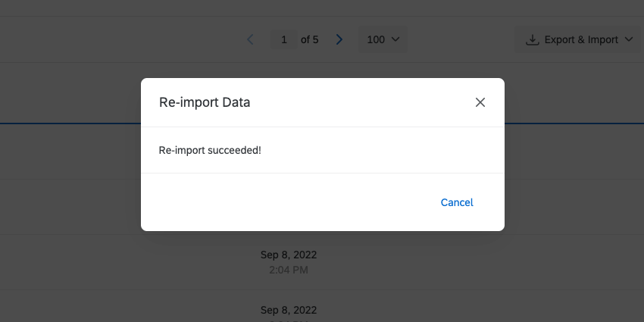Click the download icon beside Export & Import

[533, 39]
